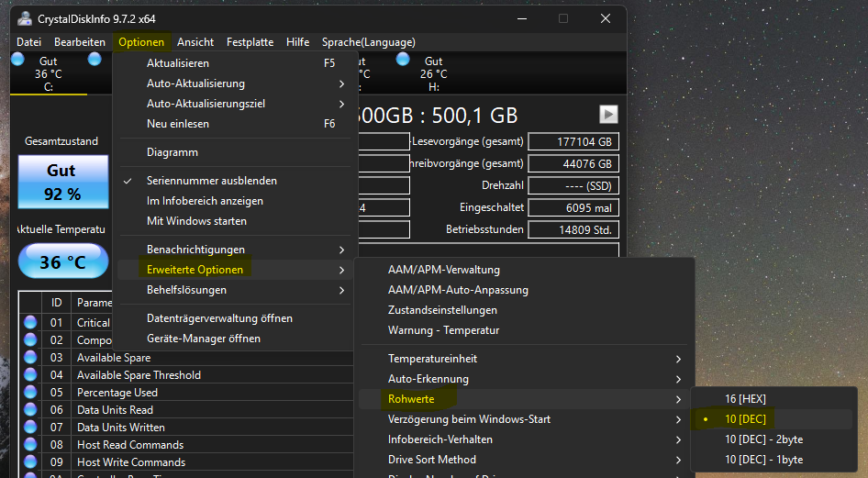Open the Ansicht menu
Image resolution: width=868 pixels, height=478 pixels.
click(195, 42)
